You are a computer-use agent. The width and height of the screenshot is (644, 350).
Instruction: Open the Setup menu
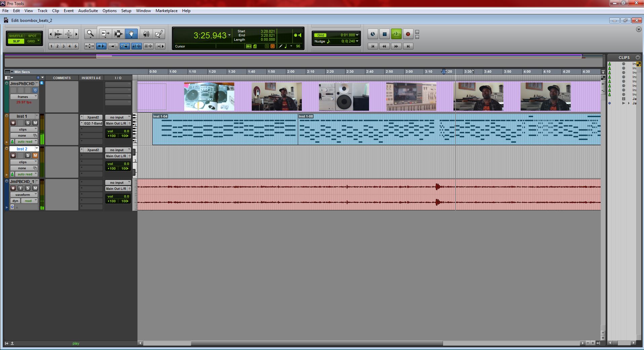point(126,11)
